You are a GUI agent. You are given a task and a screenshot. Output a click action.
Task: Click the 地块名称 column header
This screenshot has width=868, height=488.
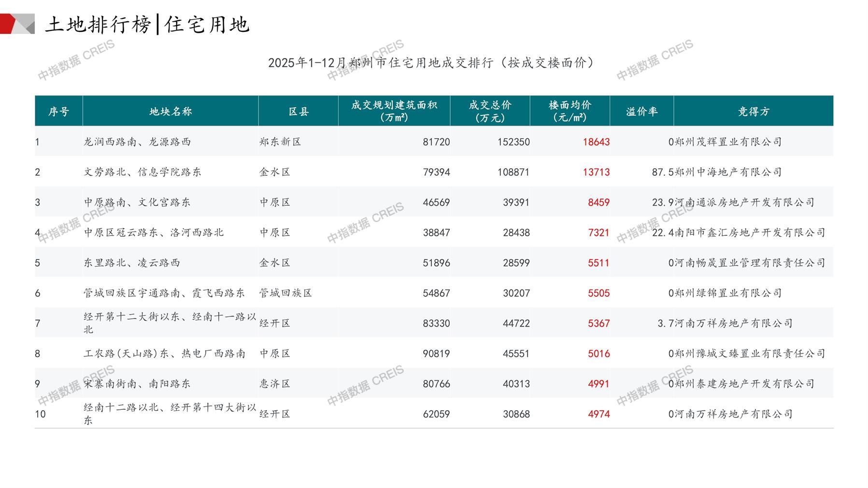(171, 112)
